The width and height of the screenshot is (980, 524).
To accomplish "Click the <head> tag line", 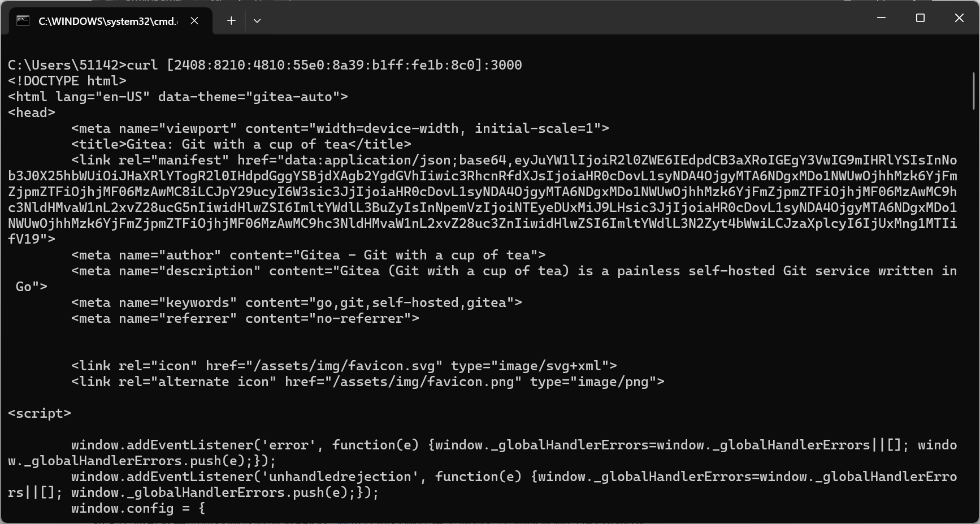I will coord(32,112).
